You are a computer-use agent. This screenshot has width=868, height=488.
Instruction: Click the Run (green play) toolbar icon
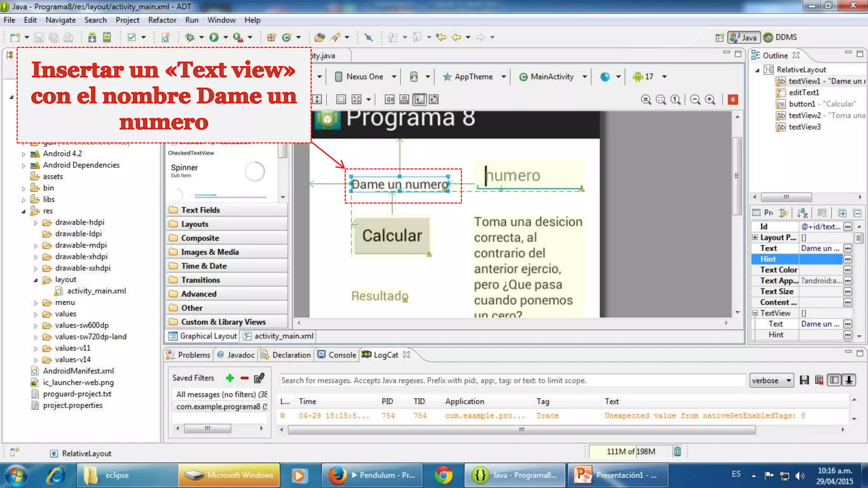point(214,37)
